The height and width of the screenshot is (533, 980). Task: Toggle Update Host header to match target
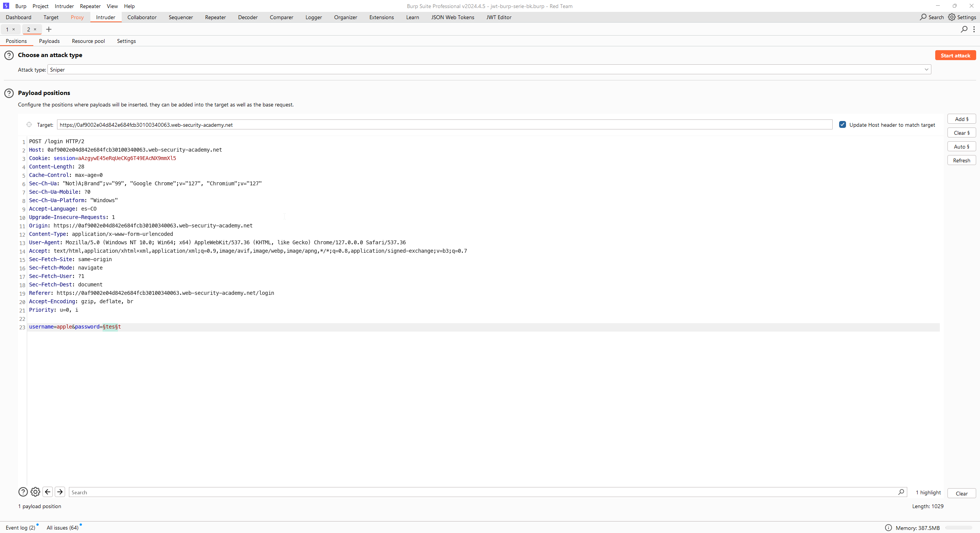[x=843, y=124]
